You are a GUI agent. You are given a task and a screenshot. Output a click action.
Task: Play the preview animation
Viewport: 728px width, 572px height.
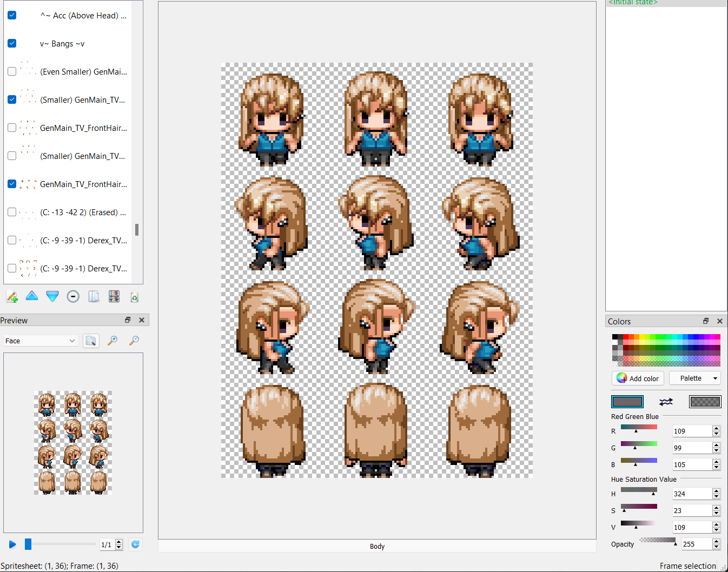coord(12,544)
